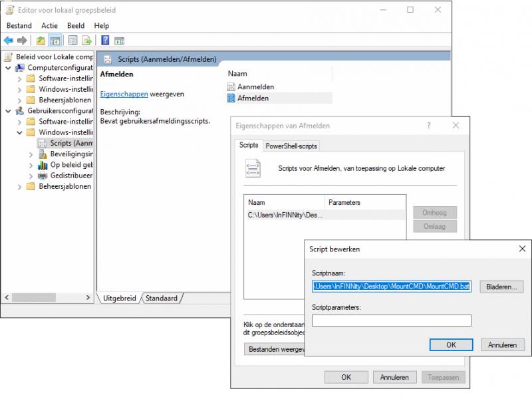Select the Afmelden script item
The image size is (532, 399).
click(253, 98)
